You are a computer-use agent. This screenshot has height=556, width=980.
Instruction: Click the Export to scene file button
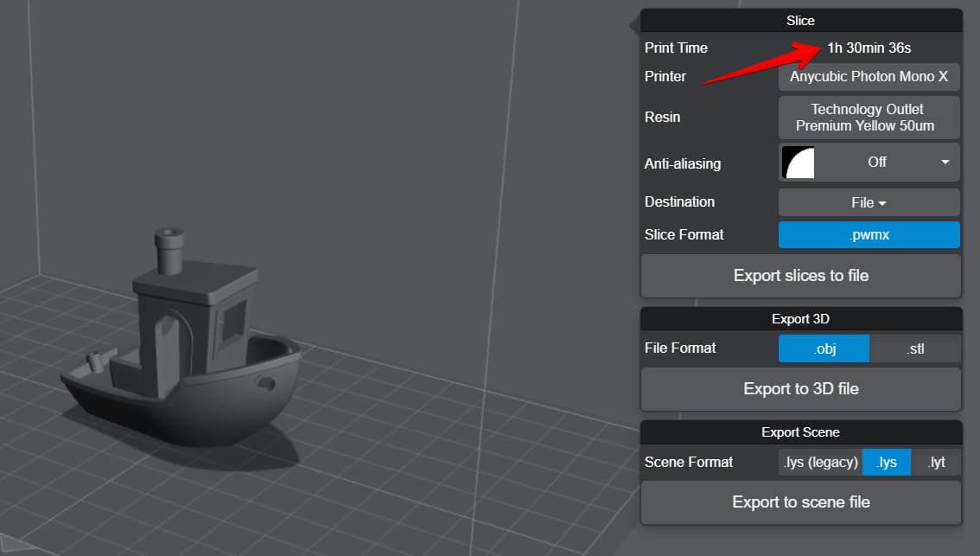tap(800, 502)
